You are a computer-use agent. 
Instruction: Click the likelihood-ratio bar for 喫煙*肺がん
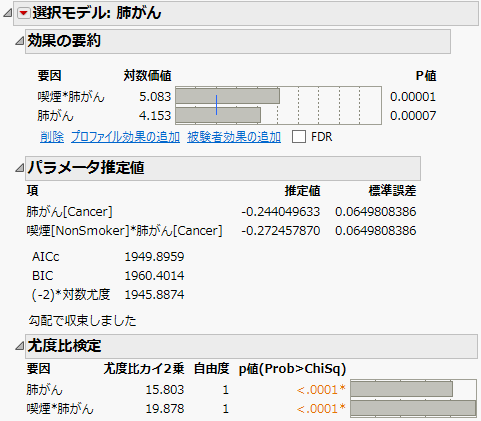coord(413,408)
